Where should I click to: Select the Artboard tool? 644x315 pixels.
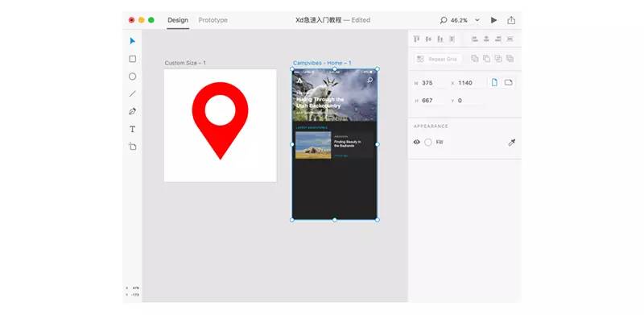pos(132,147)
